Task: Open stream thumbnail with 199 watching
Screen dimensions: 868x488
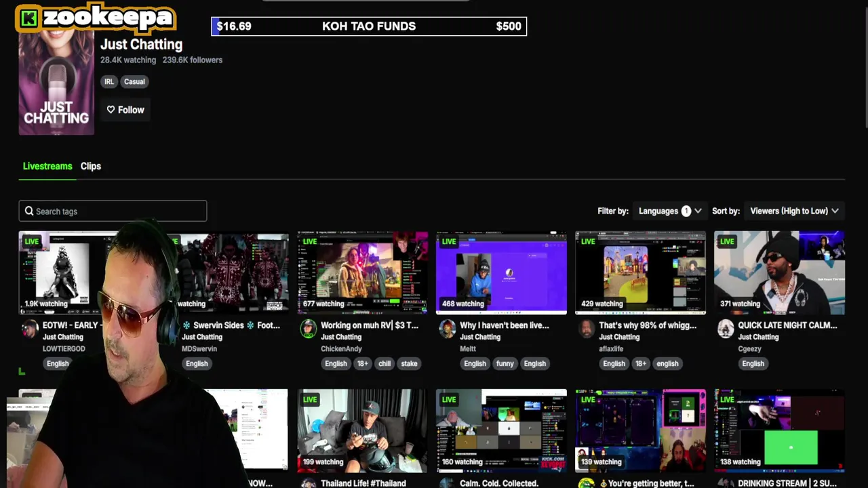Action: tap(363, 430)
